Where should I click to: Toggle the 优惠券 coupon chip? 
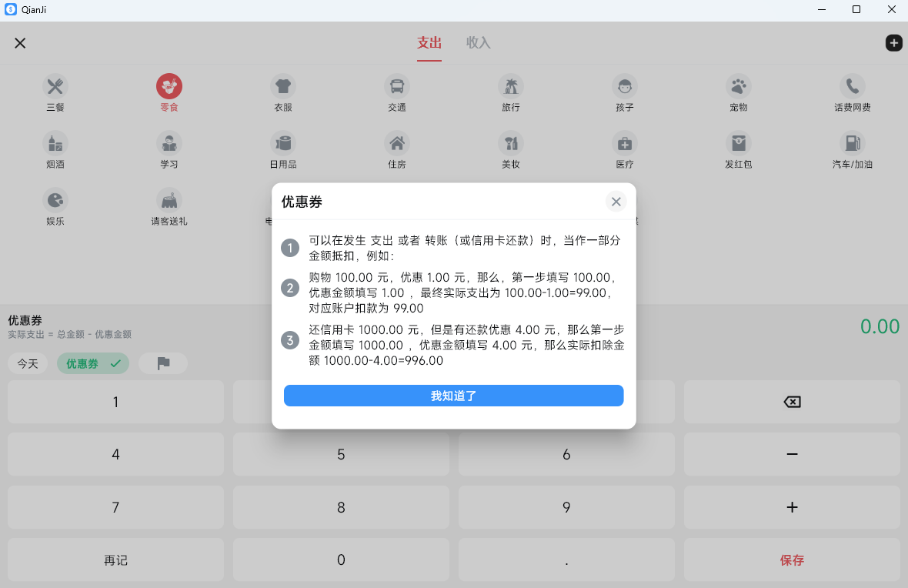(x=92, y=363)
